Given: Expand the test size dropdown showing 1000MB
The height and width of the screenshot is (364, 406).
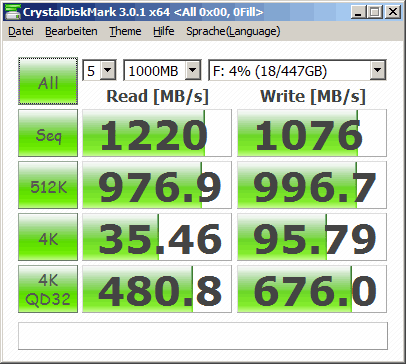Looking at the screenshot, I should 193,70.
